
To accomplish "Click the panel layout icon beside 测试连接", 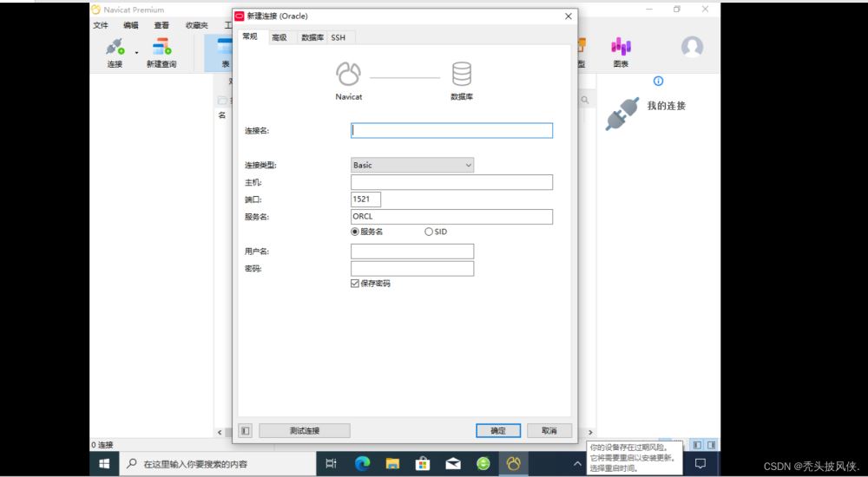I will 246,430.
